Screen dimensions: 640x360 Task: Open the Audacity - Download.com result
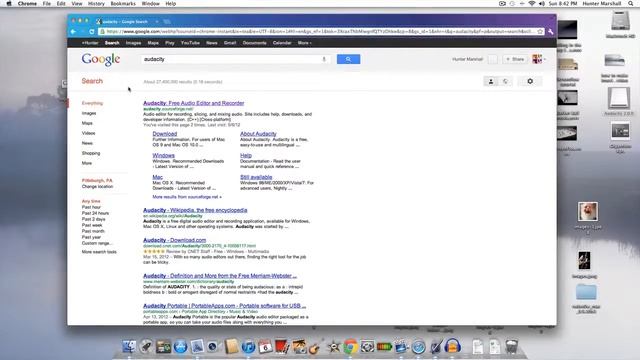(174, 240)
